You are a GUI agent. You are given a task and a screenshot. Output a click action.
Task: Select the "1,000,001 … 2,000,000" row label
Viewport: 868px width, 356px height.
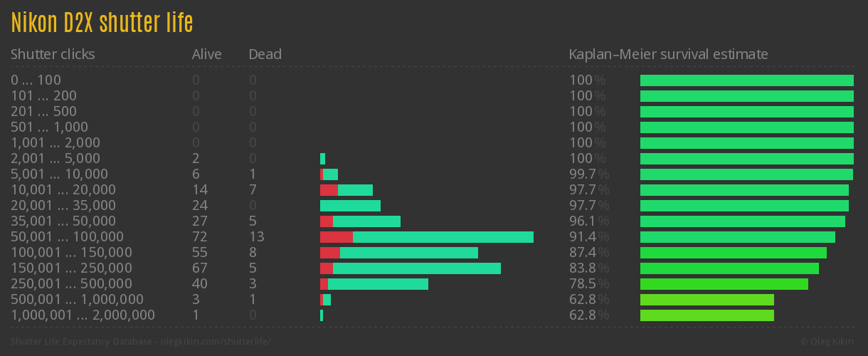[83, 315]
